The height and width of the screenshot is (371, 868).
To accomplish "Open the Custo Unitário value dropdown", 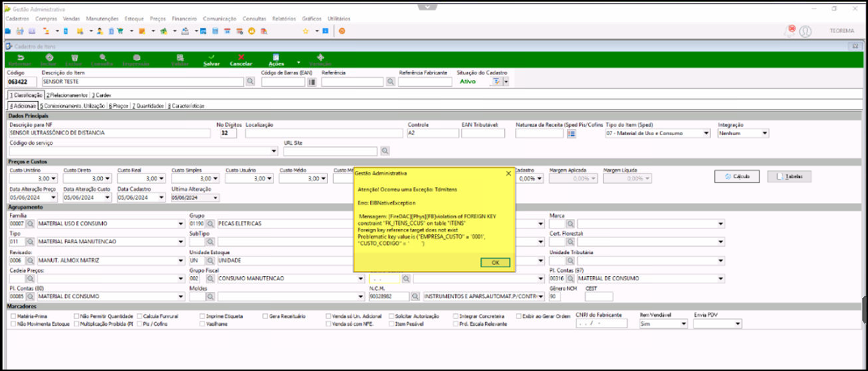I will [x=53, y=179].
